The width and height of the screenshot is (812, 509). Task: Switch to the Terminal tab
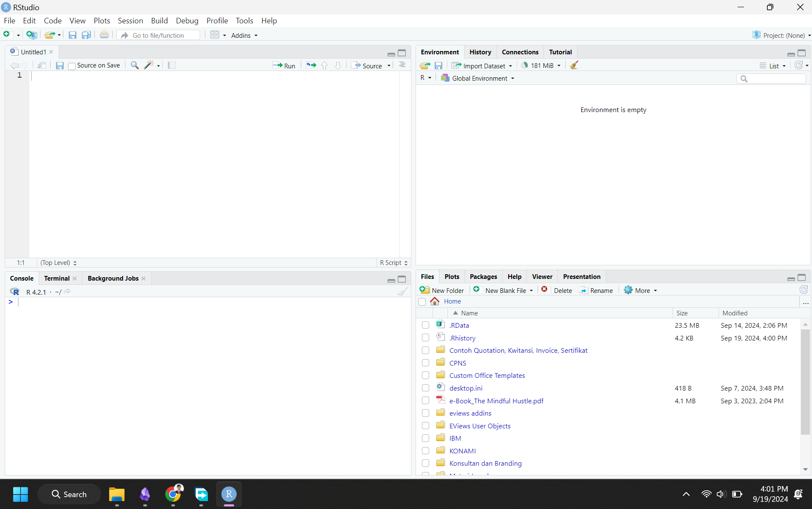(x=57, y=278)
